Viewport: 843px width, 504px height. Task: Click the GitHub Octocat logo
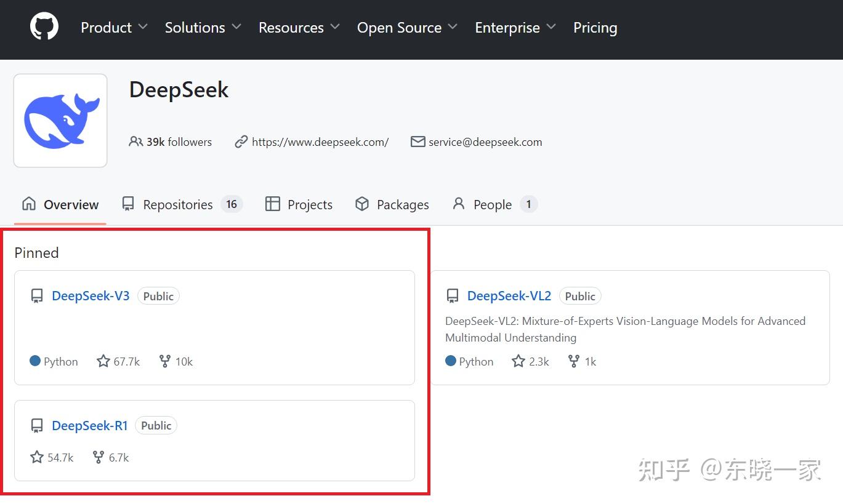click(43, 25)
